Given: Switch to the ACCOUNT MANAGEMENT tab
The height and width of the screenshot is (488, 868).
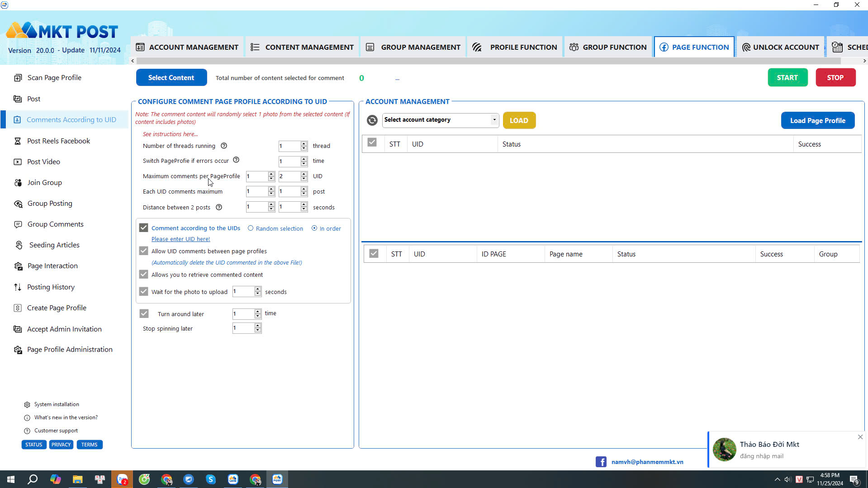Looking at the screenshot, I should point(187,47).
